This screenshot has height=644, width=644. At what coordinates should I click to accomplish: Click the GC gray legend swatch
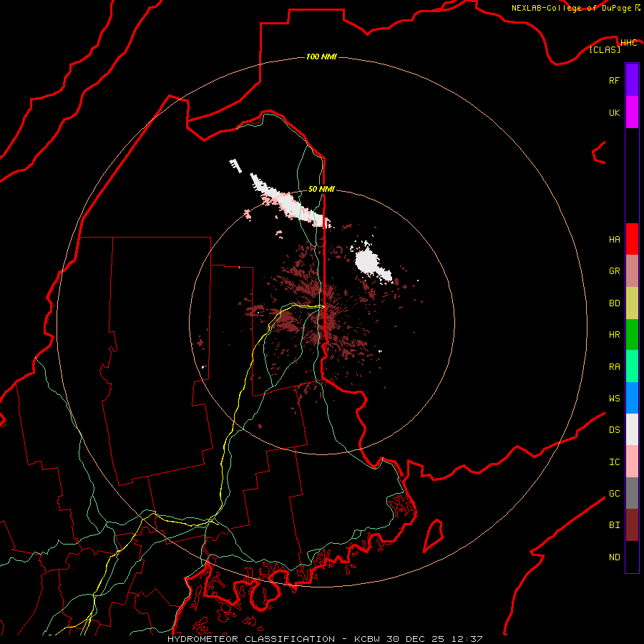632,493
